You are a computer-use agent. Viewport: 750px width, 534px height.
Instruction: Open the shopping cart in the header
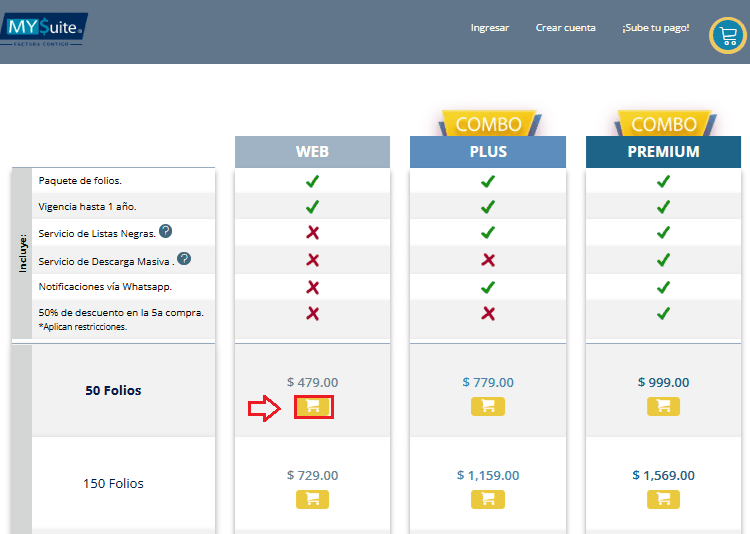(728, 35)
